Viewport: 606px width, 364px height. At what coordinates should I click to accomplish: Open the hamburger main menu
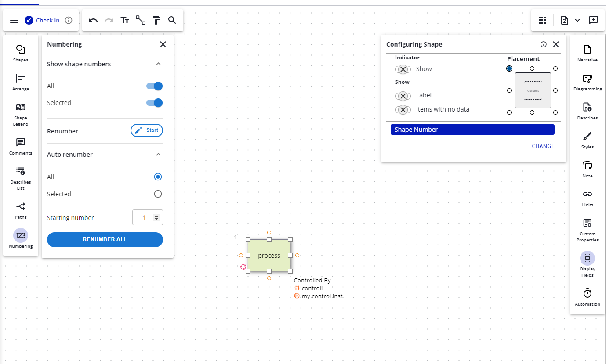(14, 20)
